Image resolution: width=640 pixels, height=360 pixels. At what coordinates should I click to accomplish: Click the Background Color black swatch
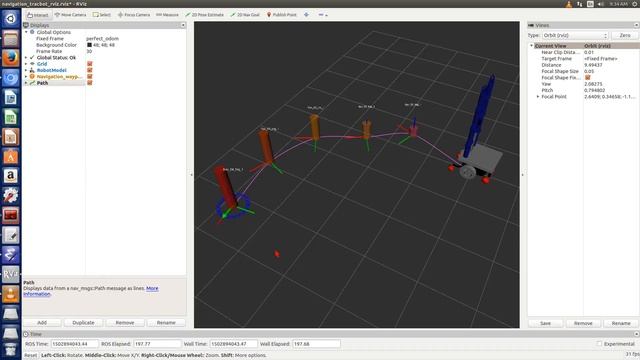(x=89, y=45)
